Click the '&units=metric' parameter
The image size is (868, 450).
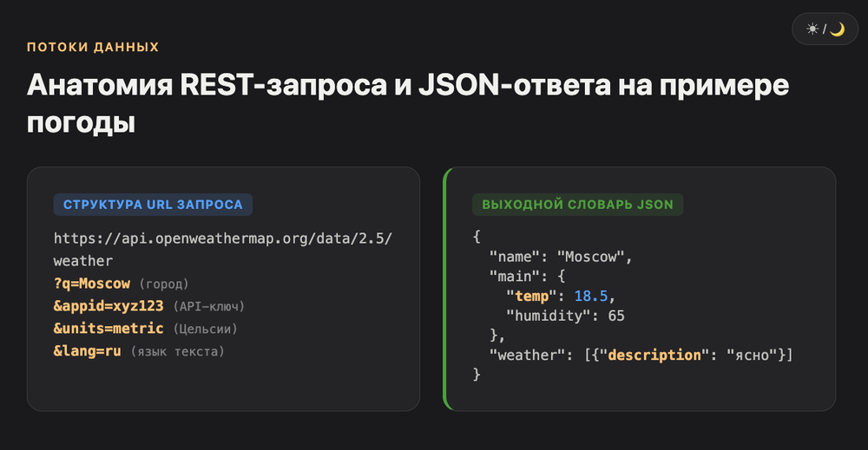(x=108, y=329)
